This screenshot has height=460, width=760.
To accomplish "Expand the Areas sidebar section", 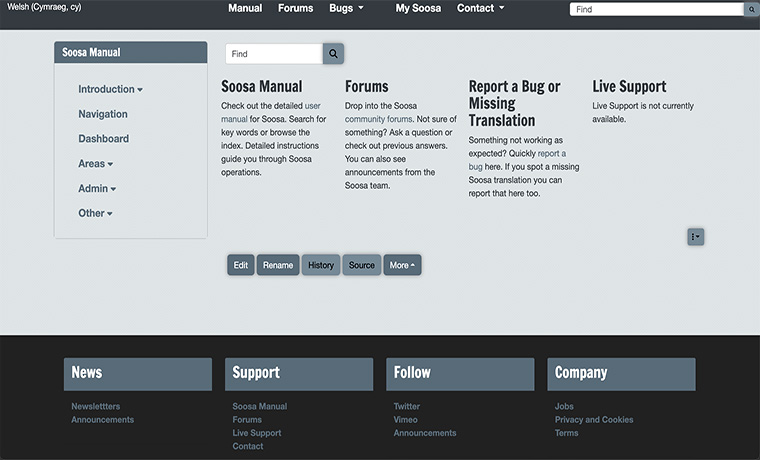I will [x=95, y=164].
